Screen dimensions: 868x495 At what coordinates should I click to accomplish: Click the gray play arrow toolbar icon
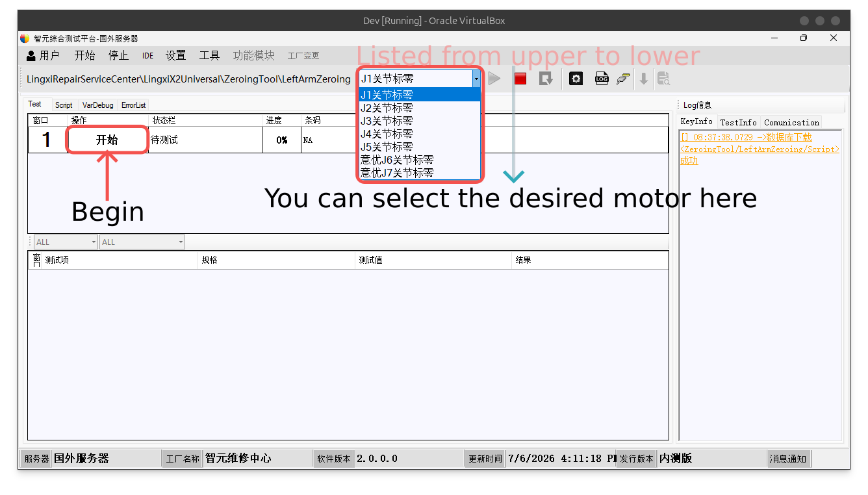[x=494, y=79]
